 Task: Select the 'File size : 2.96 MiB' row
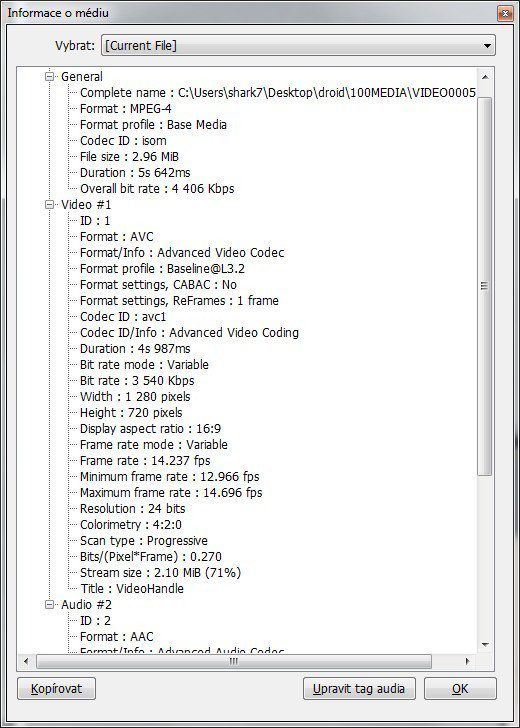point(129,157)
